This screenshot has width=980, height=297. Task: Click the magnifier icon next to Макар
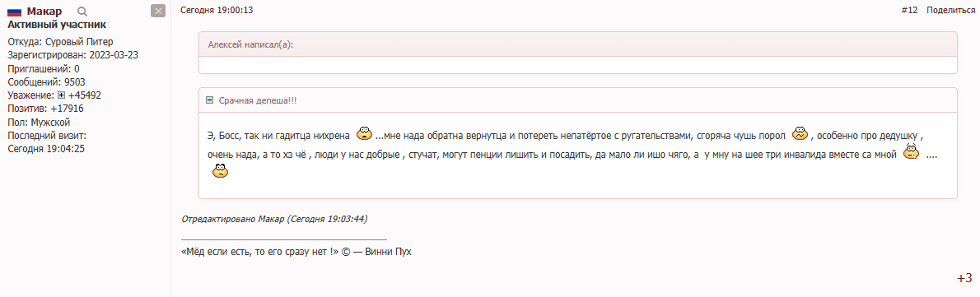pos(82,11)
